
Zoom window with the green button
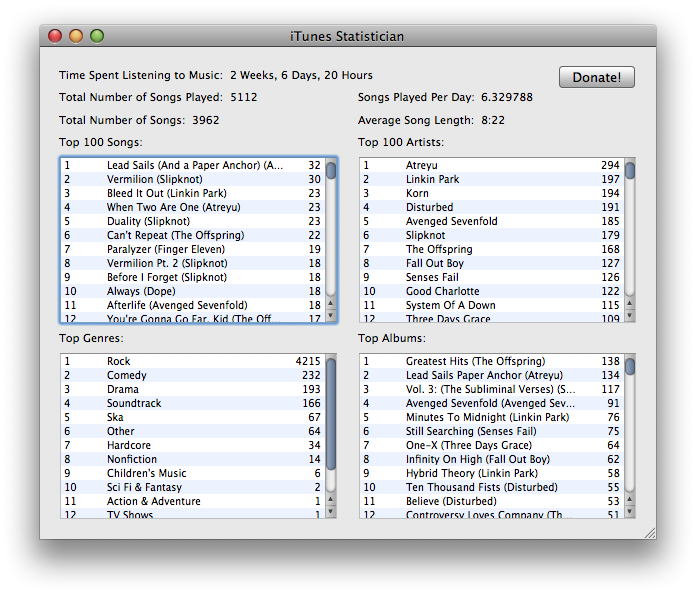coord(97,36)
